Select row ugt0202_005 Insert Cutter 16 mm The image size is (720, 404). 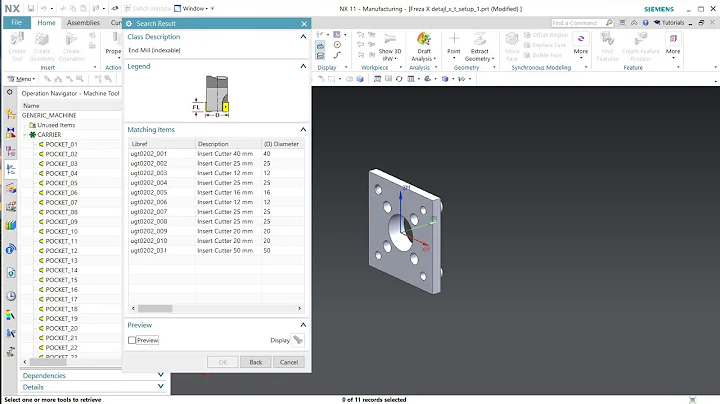point(216,192)
